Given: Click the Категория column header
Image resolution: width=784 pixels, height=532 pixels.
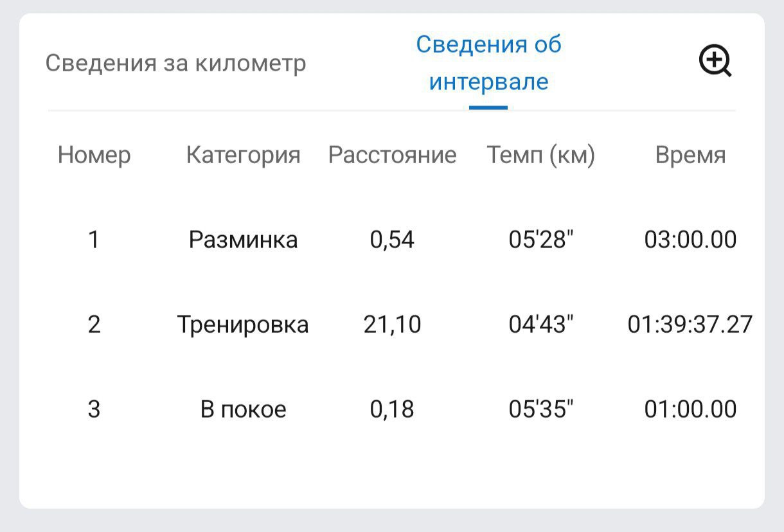Looking at the screenshot, I should pyautogui.click(x=243, y=155).
